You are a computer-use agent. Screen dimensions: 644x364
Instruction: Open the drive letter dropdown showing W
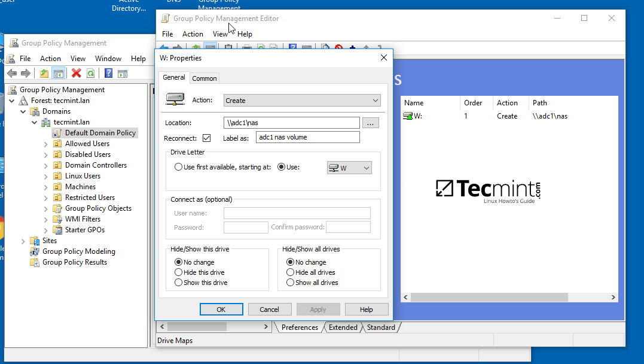click(349, 168)
